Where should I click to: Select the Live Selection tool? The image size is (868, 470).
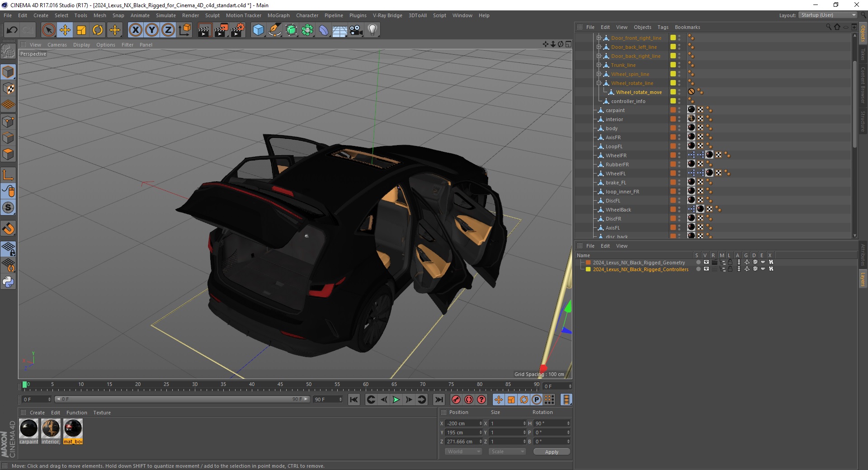click(x=48, y=30)
